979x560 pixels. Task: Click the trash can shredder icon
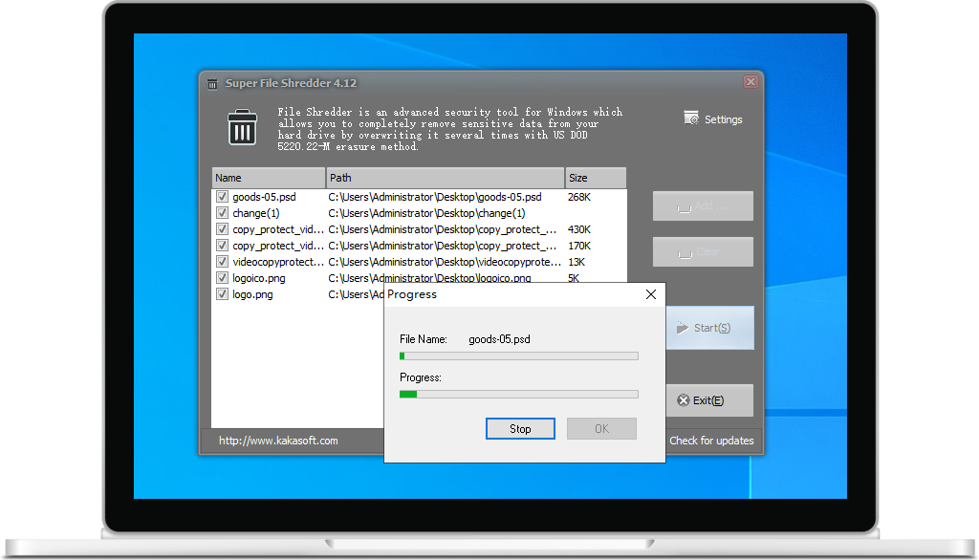tap(242, 127)
